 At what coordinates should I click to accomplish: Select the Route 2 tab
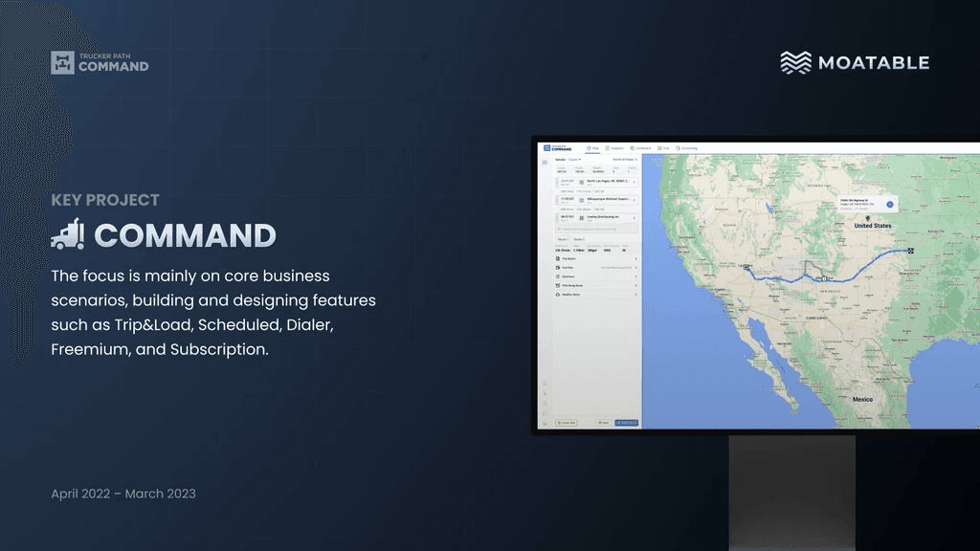[579, 239]
